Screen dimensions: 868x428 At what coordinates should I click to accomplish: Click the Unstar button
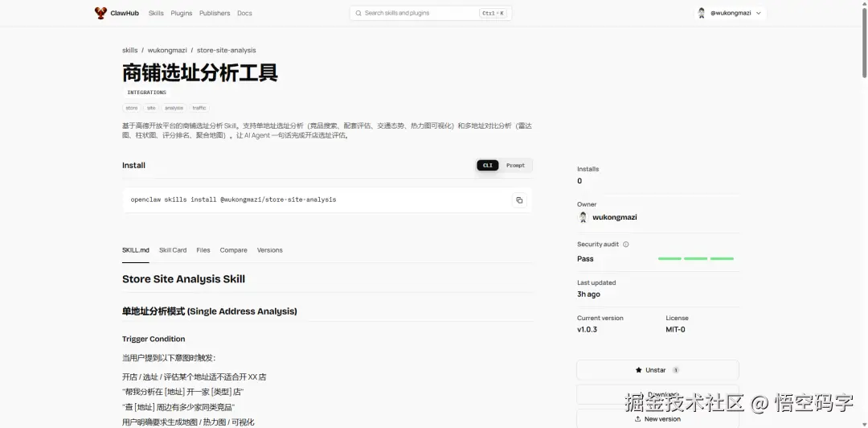pos(657,370)
